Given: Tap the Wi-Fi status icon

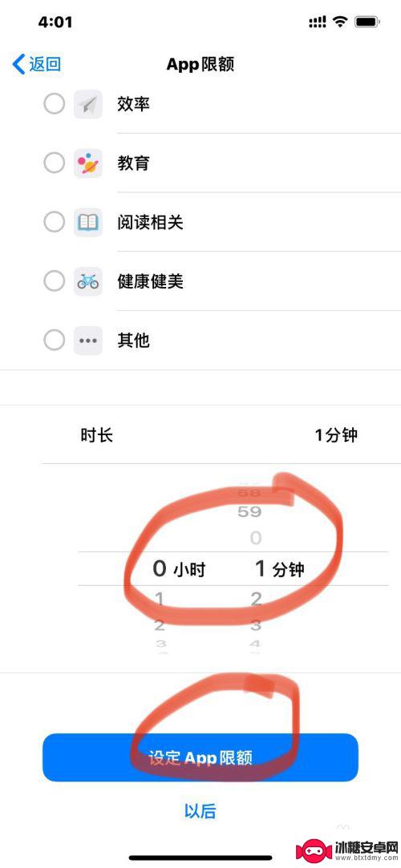Looking at the screenshot, I should pos(339,22).
